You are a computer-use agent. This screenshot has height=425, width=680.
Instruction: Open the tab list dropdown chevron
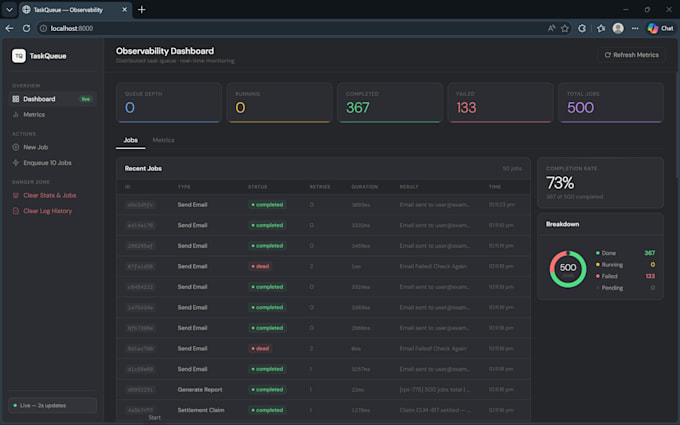9,9
